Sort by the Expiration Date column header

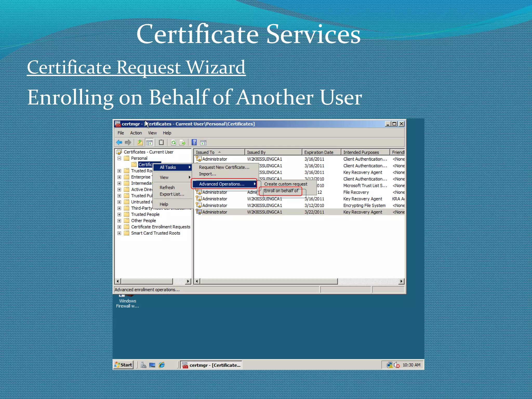[x=322, y=152]
